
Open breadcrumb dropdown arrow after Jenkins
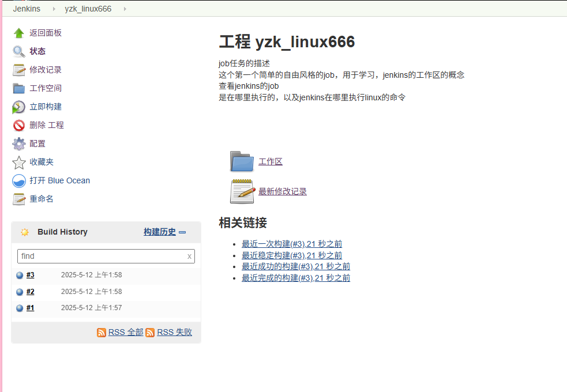point(54,9)
